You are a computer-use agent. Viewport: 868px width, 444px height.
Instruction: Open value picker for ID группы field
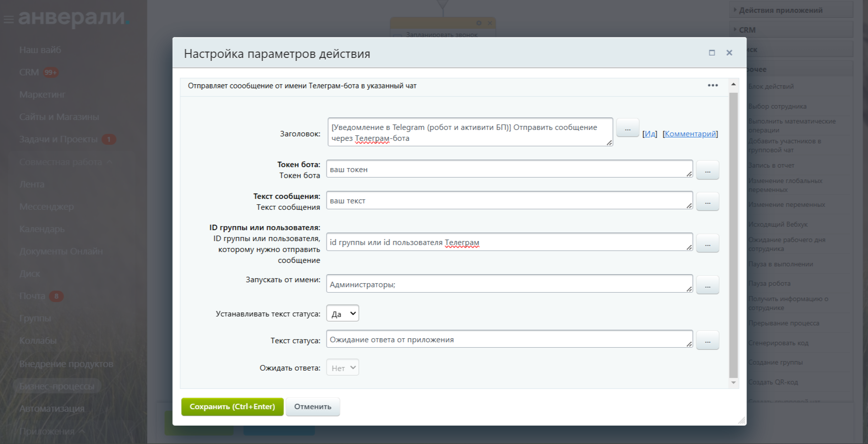point(707,244)
